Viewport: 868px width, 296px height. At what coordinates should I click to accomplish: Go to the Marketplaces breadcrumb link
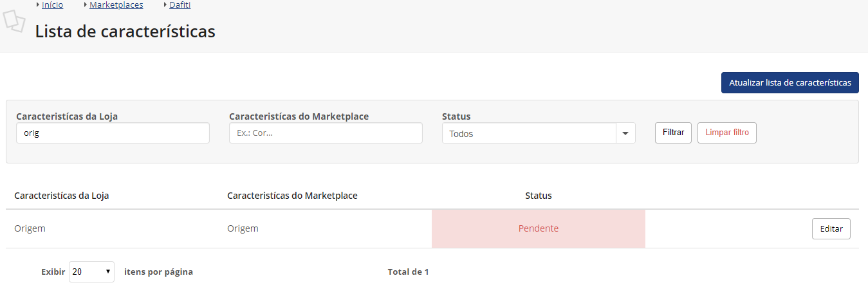point(116,5)
